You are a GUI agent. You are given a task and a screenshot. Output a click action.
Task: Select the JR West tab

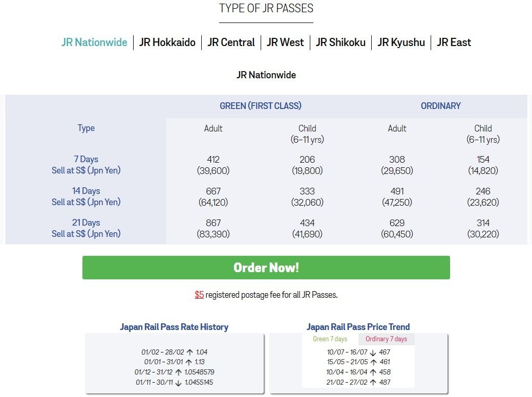click(285, 42)
